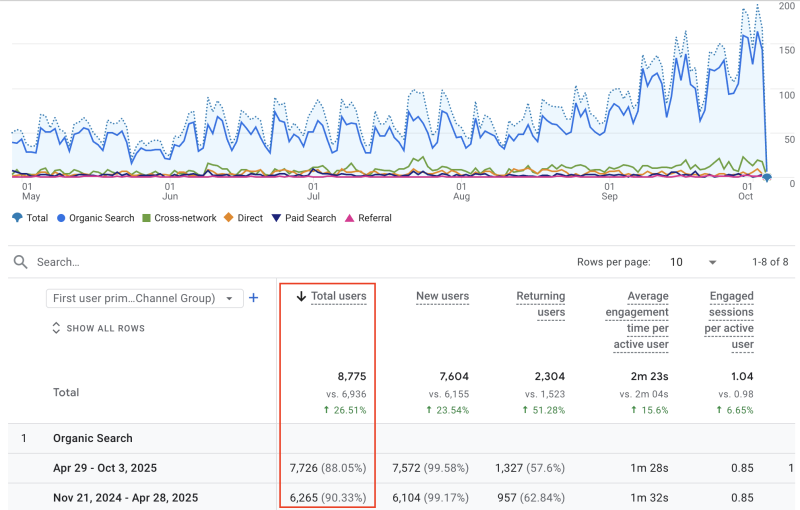Click the Show All Rows expand icon
The height and width of the screenshot is (510, 800).
pos(57,328)
